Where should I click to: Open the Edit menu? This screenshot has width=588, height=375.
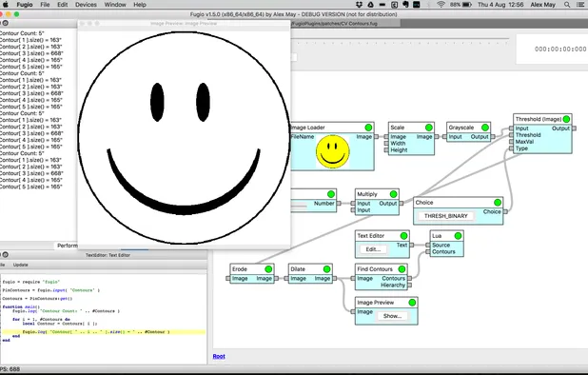click(x=62, y=5)
